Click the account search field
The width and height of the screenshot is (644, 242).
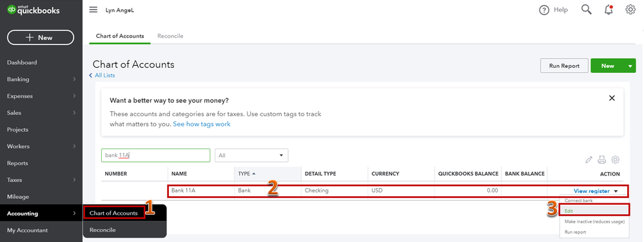155,156
